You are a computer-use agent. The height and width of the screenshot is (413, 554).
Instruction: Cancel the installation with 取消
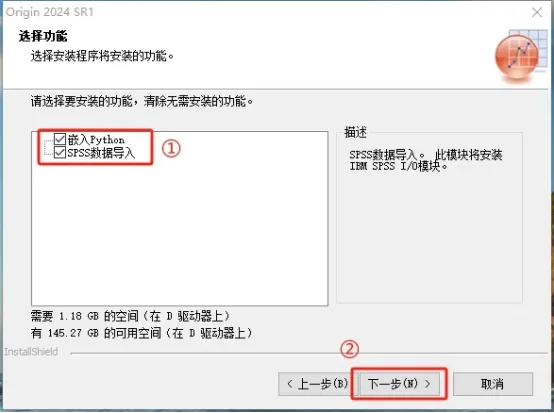493,384
